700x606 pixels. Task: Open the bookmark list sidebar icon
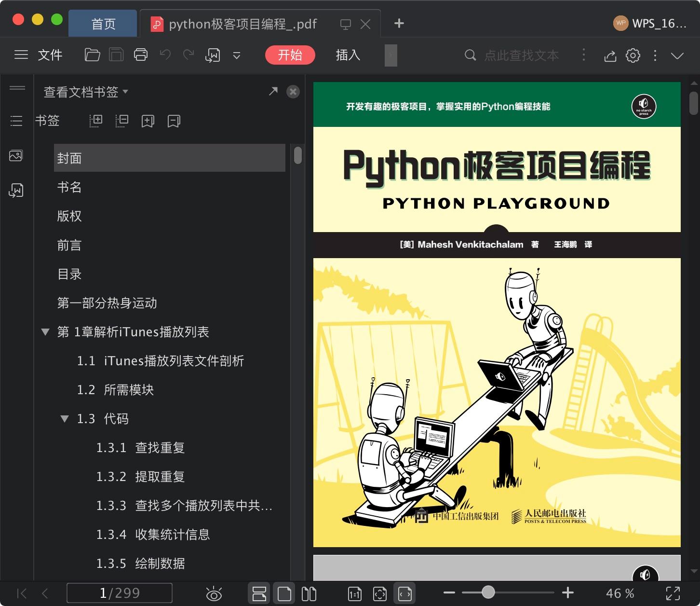[x=16, y=121]
